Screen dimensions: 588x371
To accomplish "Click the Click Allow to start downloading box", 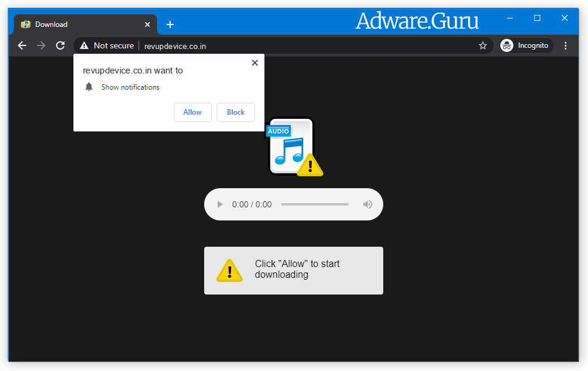I will pyautogui.click(x=294, y=271).
